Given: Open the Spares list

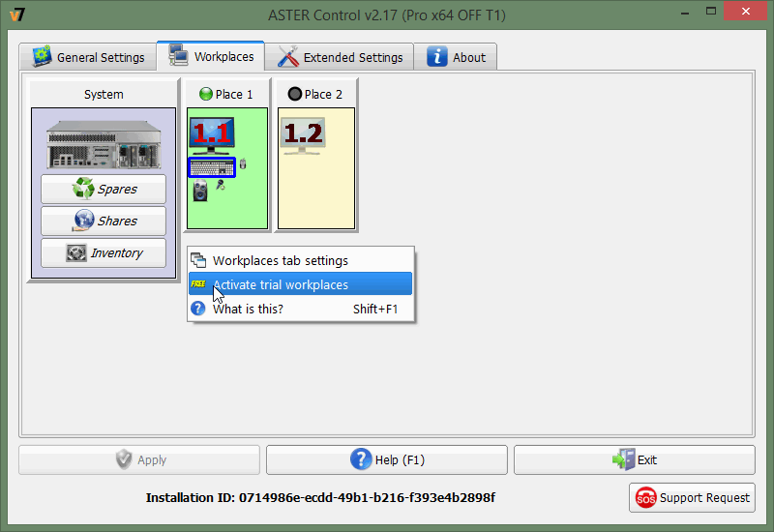Looking at the screenshot, I should pos(104,189).
